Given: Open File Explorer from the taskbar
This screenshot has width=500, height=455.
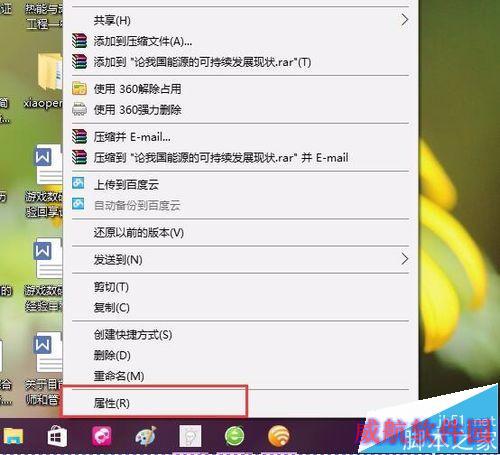Looking at the screenshot, I should tap(13, 436).
